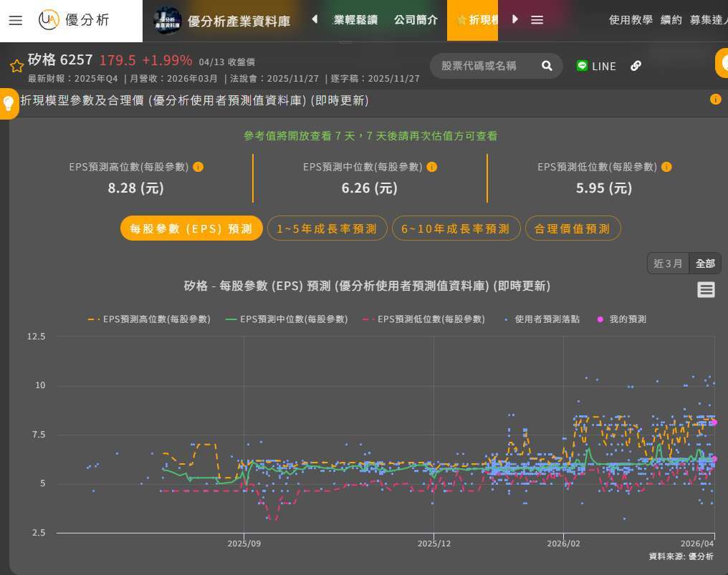
Task: Open the chart context menu icon
Action: (706, 289)
